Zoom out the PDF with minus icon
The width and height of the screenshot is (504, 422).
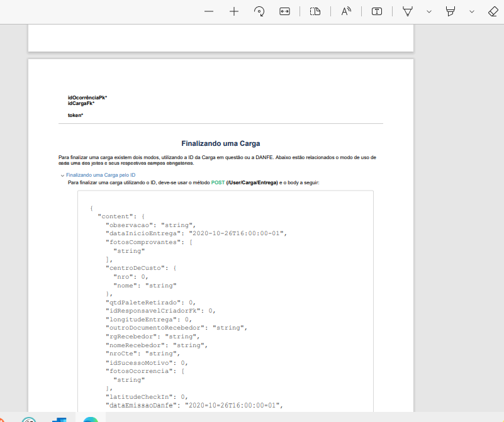(x=209, y=11)
